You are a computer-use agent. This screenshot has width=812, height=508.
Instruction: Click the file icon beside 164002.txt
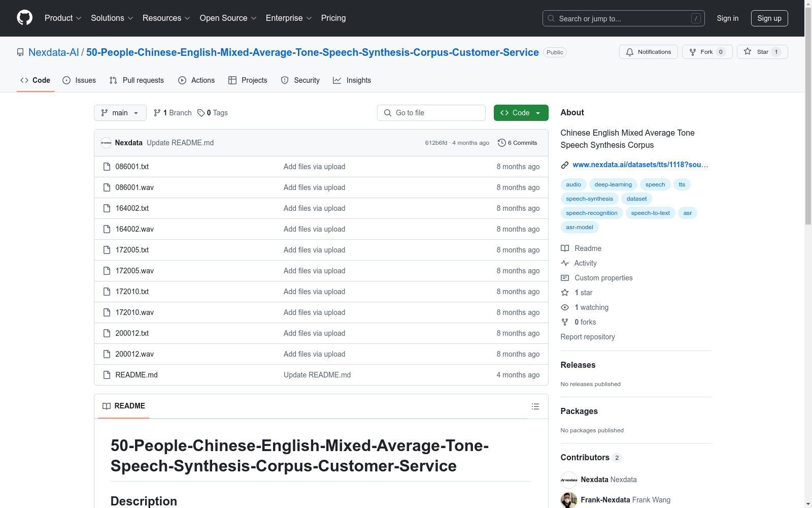pos(107,208)
